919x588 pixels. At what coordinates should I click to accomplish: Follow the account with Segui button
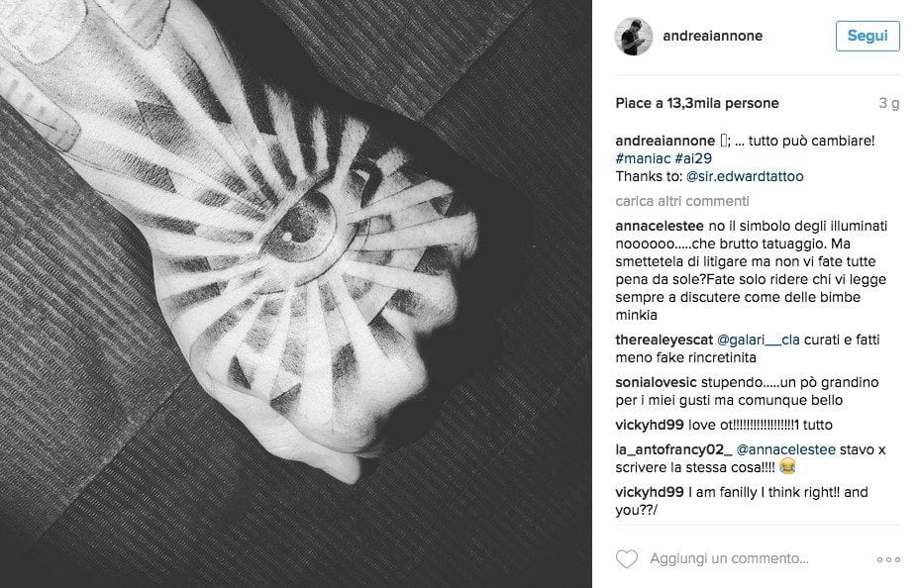(x=868, y=36)
